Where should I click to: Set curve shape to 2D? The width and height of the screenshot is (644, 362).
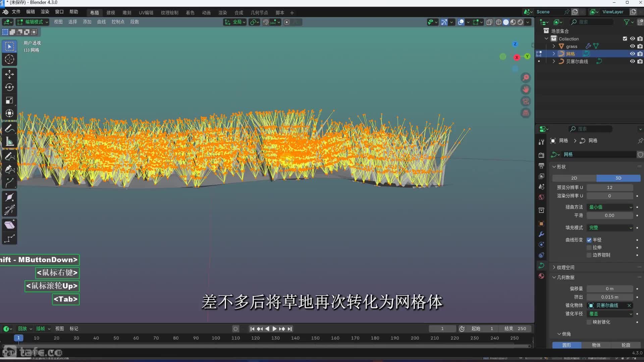tap(574, 178)
